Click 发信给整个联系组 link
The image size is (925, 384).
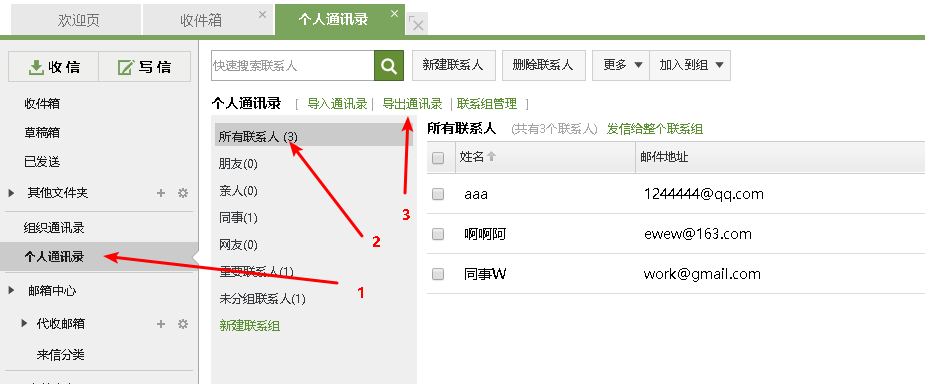[x=655, y=129]
